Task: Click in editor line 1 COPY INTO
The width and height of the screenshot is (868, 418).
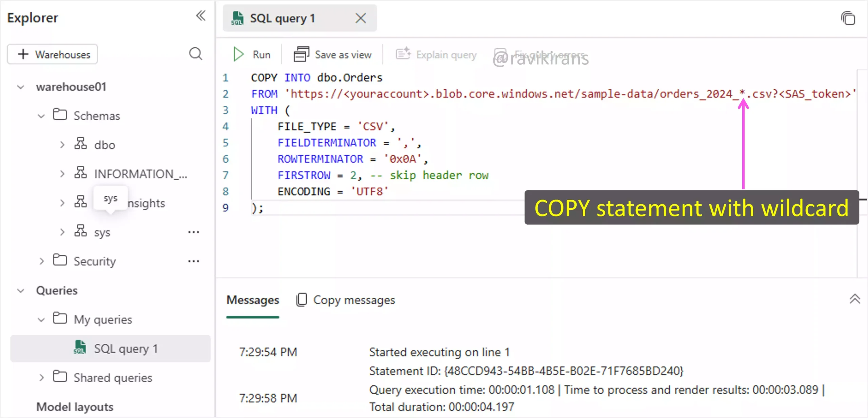Action: 317,78
